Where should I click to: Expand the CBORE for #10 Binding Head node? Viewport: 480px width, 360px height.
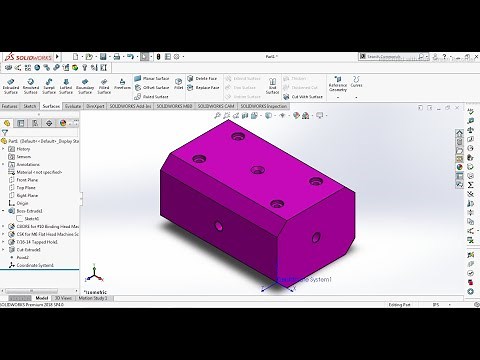point(3,226)
